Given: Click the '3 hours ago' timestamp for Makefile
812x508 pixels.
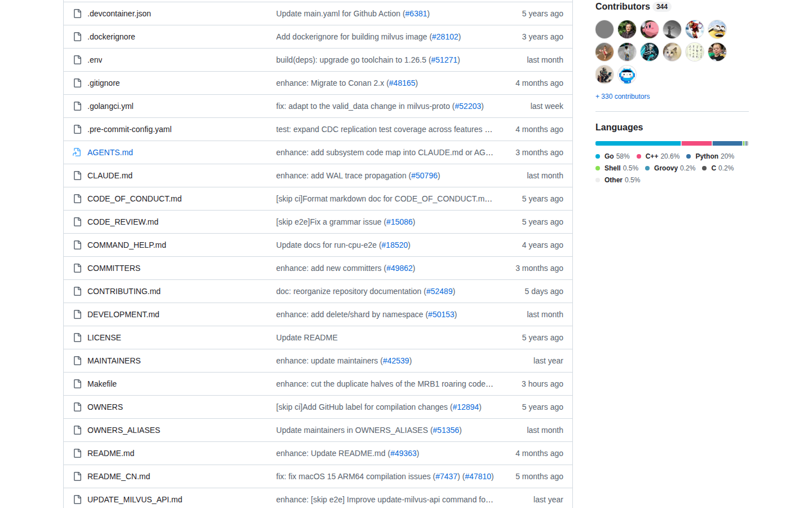Looking at the screenshot, I should point(542,384).
